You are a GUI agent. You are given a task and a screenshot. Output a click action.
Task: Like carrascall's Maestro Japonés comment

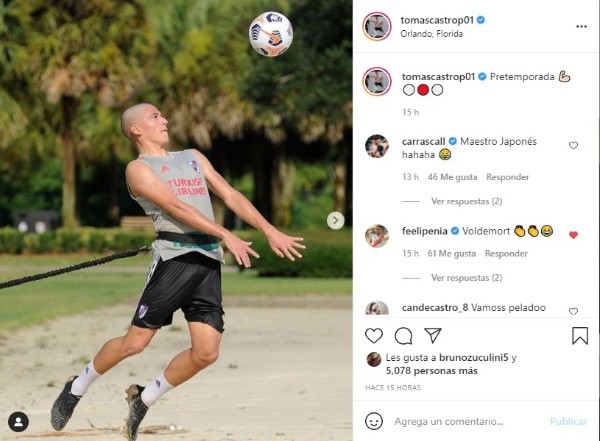(x=573, y=145)
